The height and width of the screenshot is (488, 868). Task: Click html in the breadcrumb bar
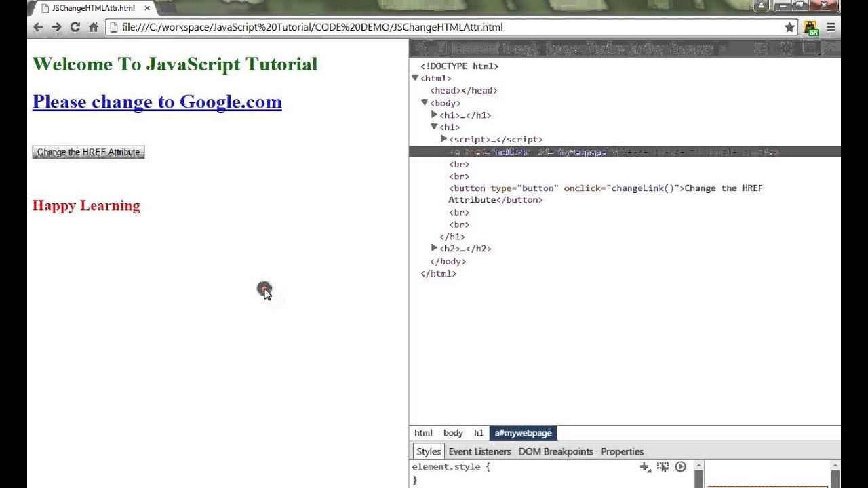pyautogui.click(x=423, y=433)
